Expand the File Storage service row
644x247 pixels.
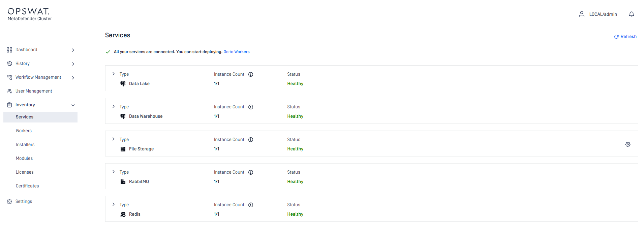point(114,139)
